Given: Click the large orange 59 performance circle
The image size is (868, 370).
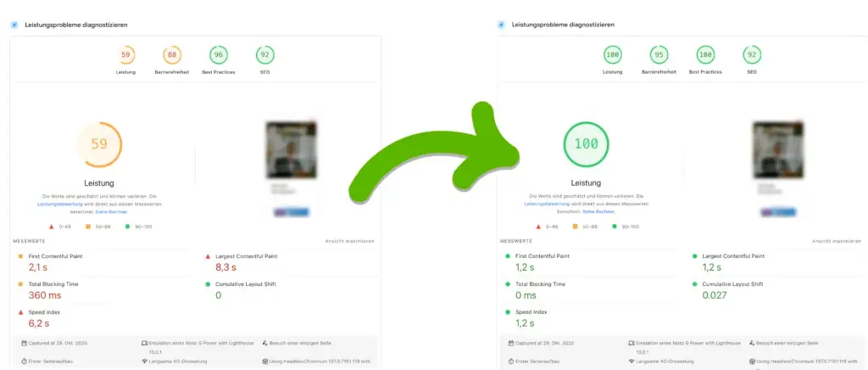Looking at the screenshot, I should (99, 144).
